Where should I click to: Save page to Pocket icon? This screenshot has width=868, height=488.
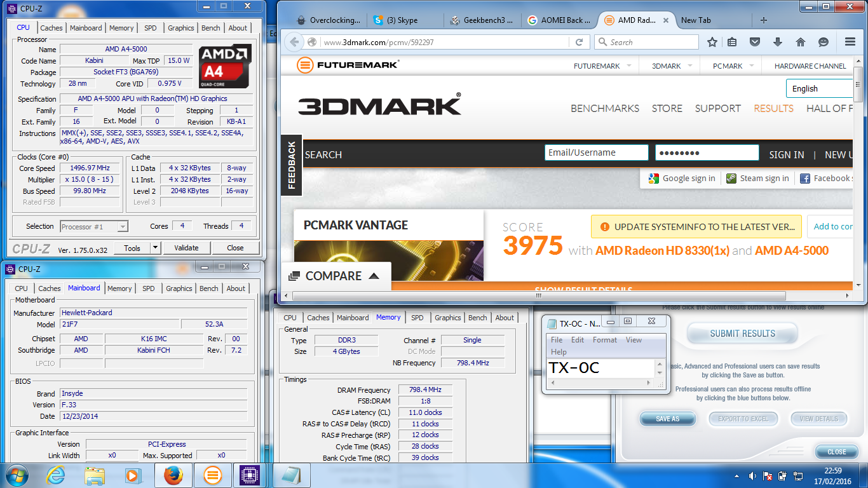click(x=754, y=43)
